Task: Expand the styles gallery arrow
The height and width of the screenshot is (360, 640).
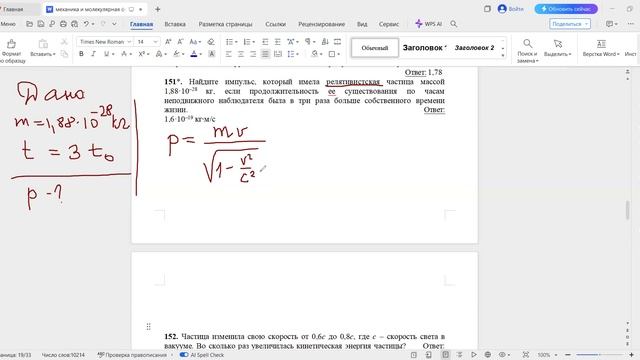Action: coord(503,55)
